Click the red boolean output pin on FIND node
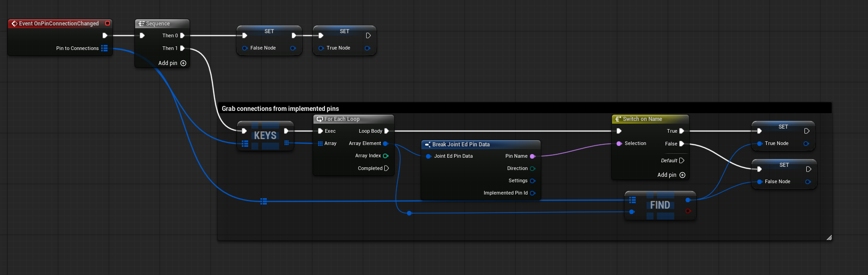 [688, 211]
